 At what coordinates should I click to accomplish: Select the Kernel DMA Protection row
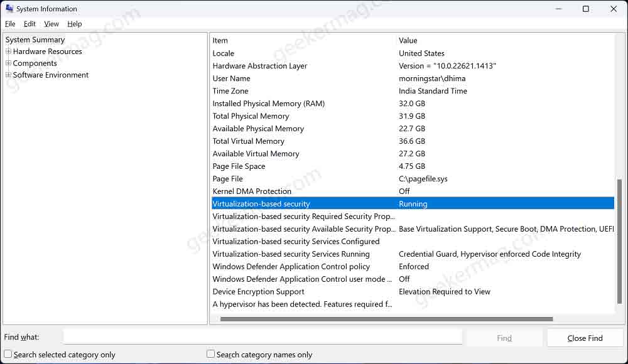[x=413, y=191]
